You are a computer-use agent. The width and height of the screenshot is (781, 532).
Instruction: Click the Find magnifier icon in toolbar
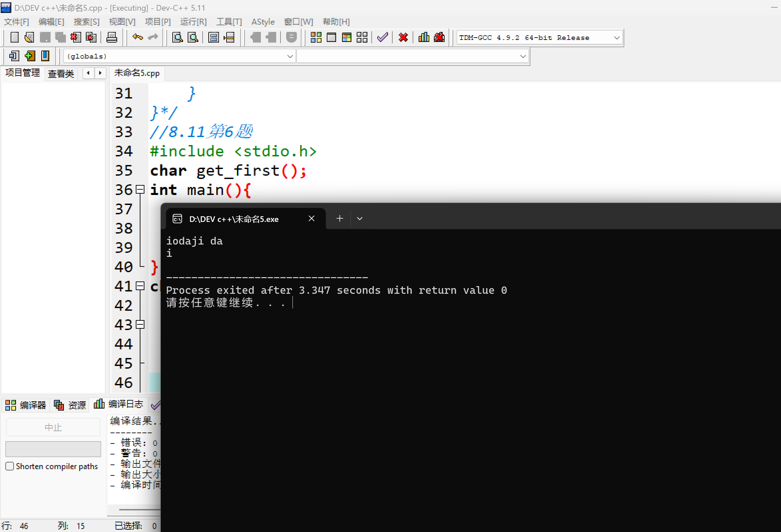(x=177, y=37)
